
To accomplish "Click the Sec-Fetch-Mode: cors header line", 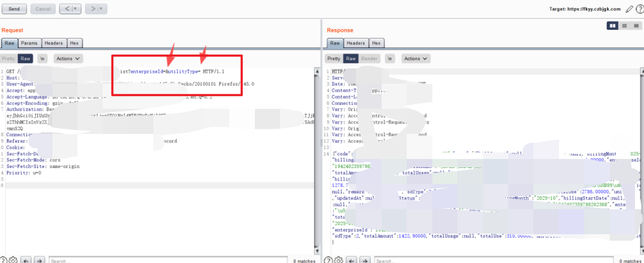I will 34,160.
